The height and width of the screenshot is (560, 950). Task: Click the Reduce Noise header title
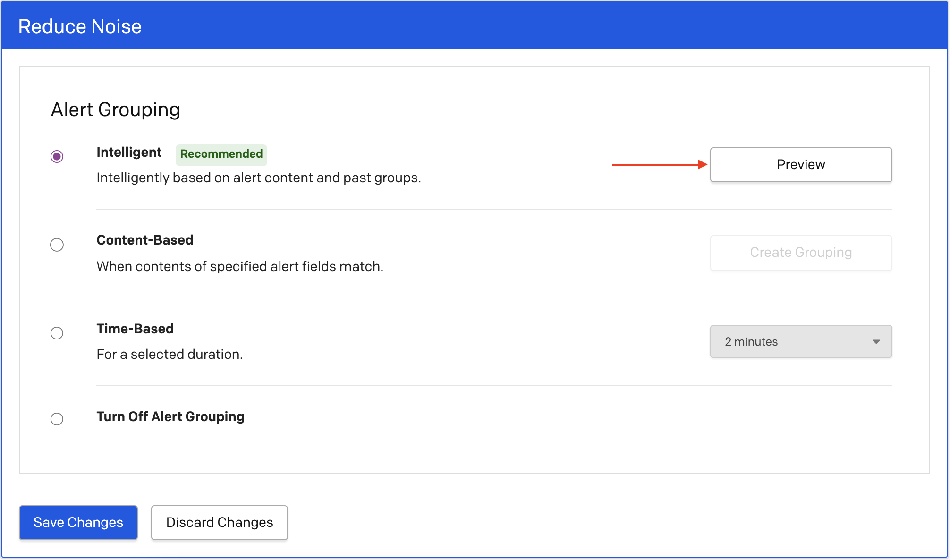(80, 26)
